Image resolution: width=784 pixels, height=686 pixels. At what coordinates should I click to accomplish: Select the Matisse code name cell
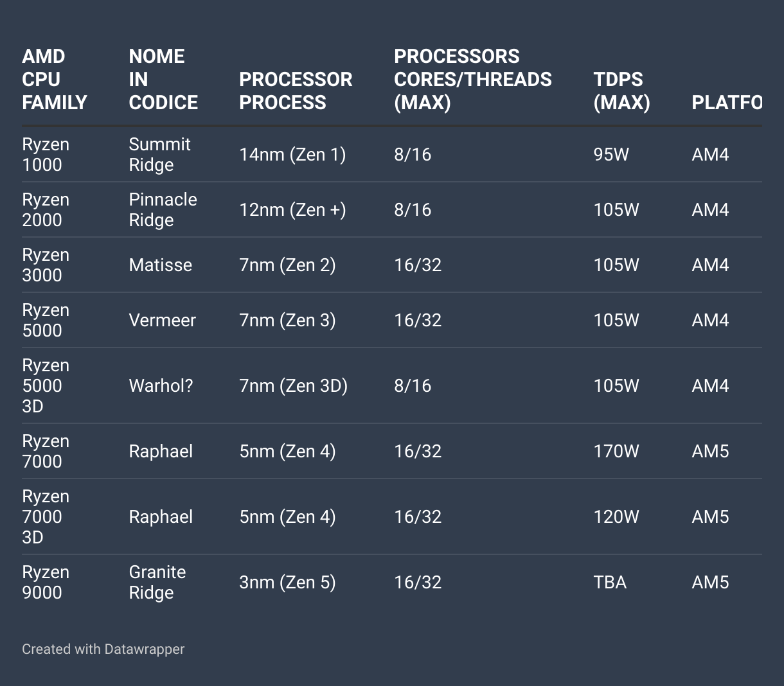coord(160,265)
